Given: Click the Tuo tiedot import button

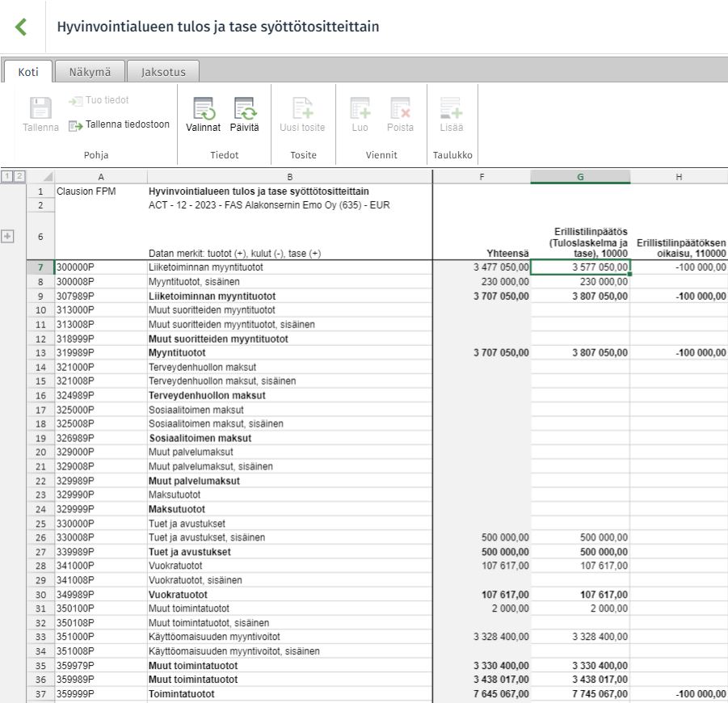Looking at the screenshot, I should click(99, 100).
